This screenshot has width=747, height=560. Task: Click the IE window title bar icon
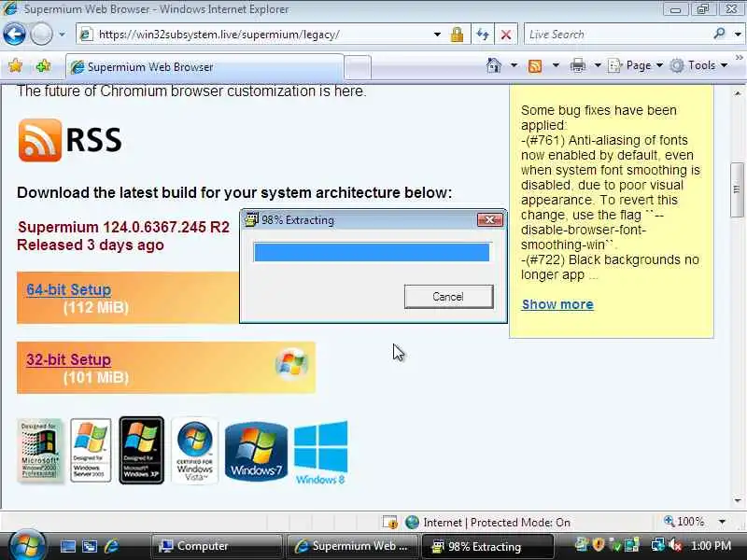click(10, 8)
